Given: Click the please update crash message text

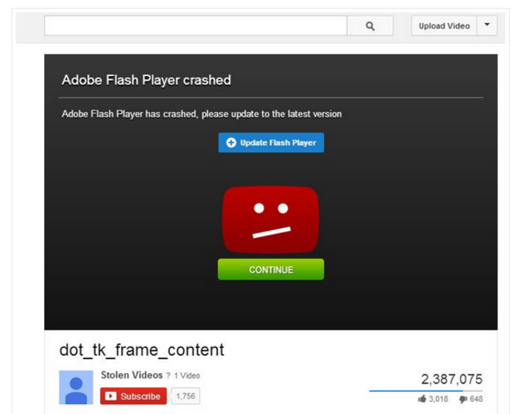Looking at the screenshot, I should click(x=201, y=114).
